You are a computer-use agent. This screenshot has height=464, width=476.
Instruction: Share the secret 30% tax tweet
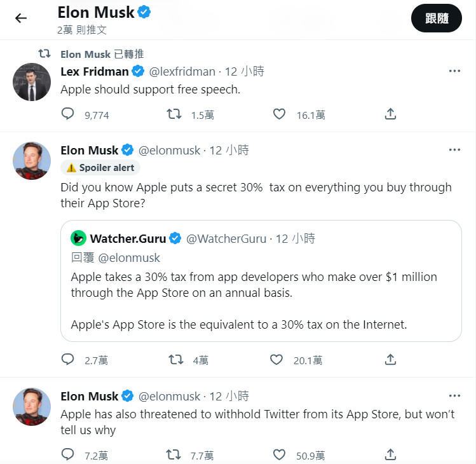click(x=391, y=360)
